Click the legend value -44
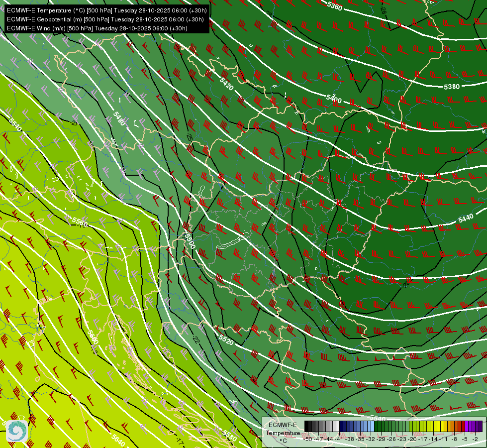This screenshot has width=487, height=448. click(329, 439)
